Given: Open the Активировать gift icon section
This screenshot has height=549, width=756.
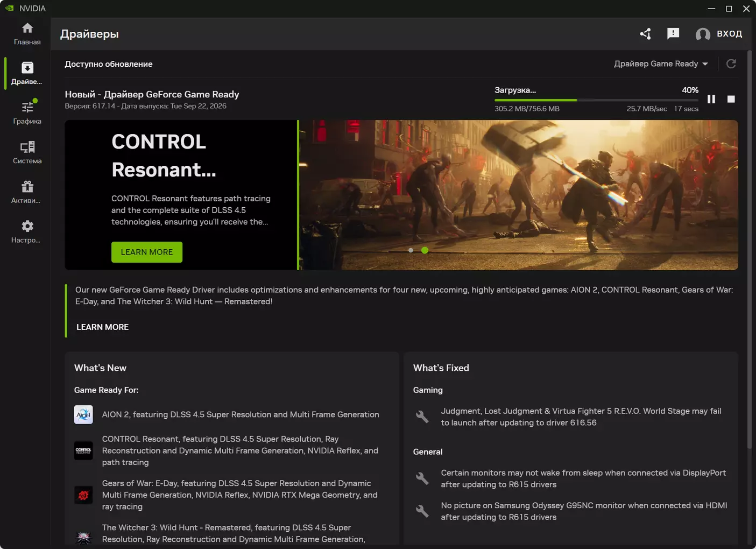Looking at the screenshot, I should coord(27,192).
